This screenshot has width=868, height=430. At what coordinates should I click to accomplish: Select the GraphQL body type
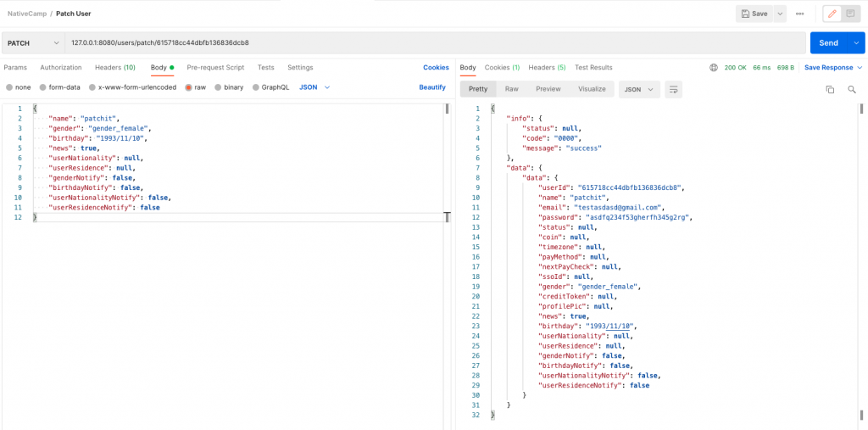coord(270,87)
